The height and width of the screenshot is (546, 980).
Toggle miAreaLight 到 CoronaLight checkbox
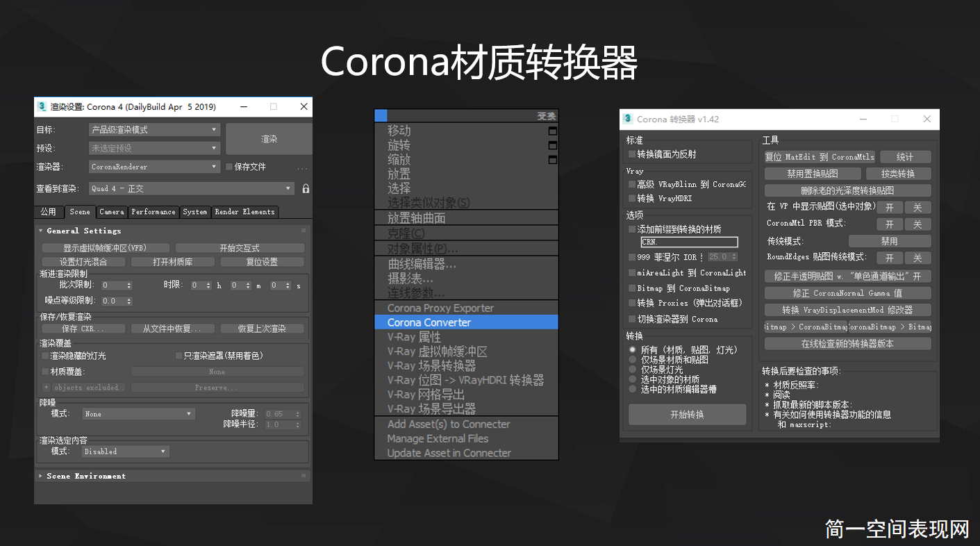[x=631, y=273]
